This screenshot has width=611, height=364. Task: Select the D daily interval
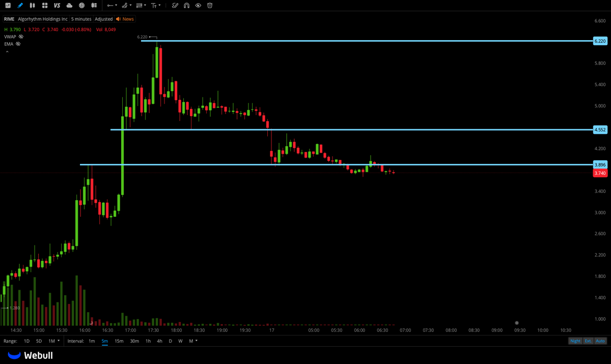[x=171, y=341]
